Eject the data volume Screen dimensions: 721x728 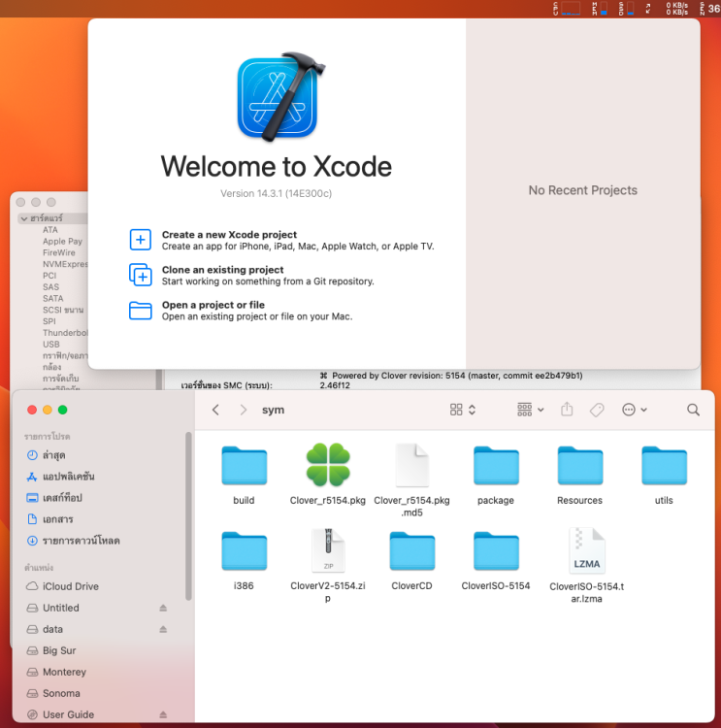coord(163,629)
